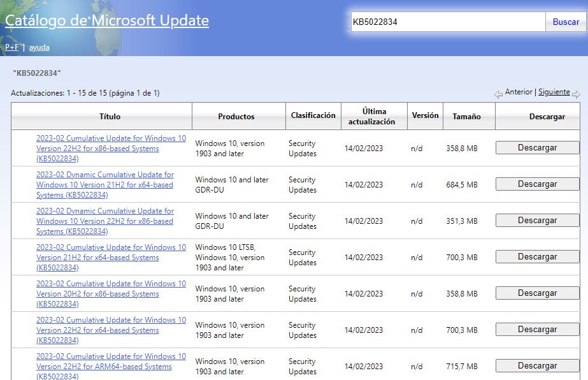588x380 pixels.
Task: Open Cumulative Update Windows 10 22H2 x64 link
Action: click(111, 330)
